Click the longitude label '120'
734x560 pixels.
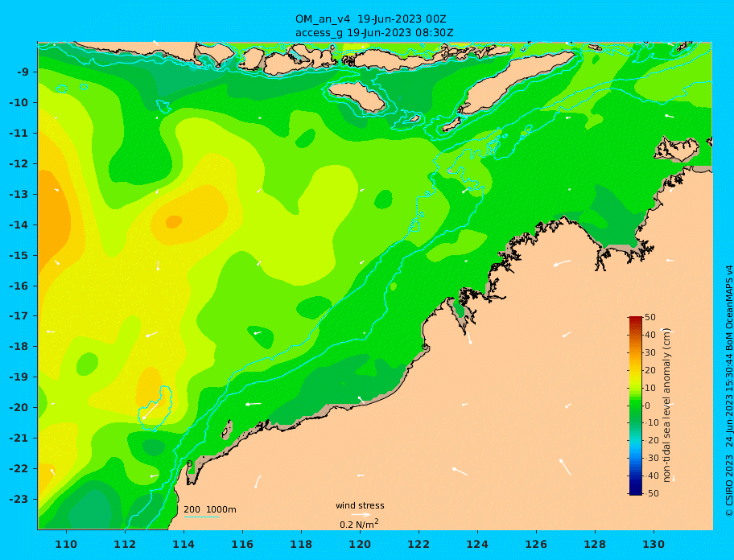pos(360,544)
